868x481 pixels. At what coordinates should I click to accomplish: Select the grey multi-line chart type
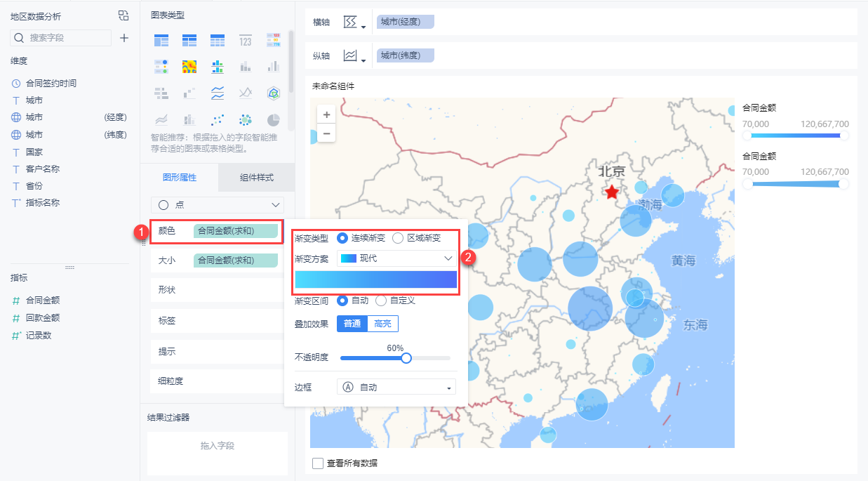[x=246, y=93]
